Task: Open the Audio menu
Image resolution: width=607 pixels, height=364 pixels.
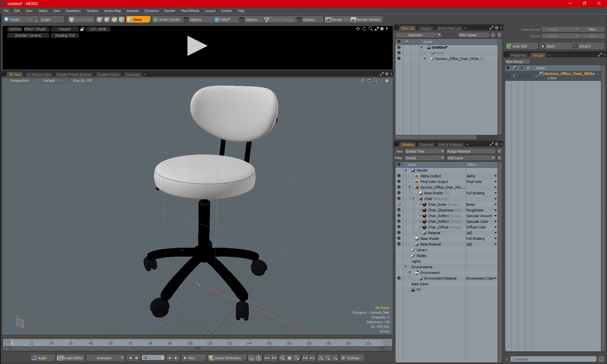Action: pyautogui.click(x=43, y=358)
